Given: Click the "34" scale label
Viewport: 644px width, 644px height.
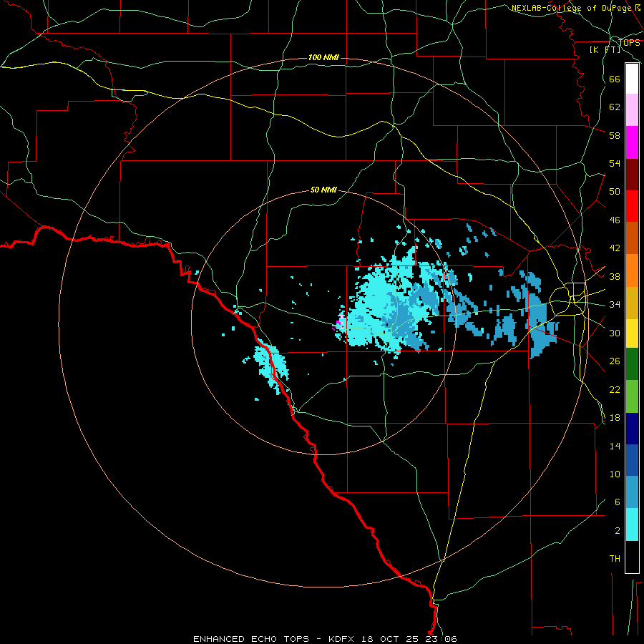Looking at the screenshot, I should pos(615,305).
